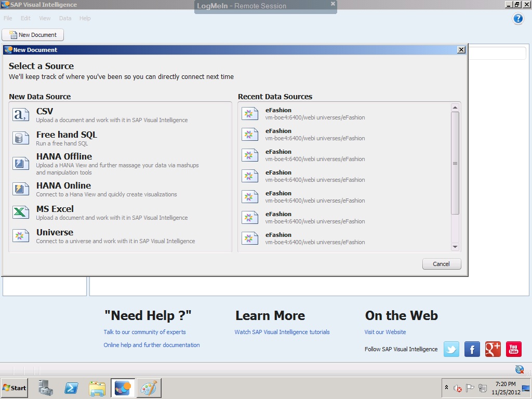This screenshot has width=532, height=399.
Task: Click the HANA Offline heading
Action: (x=64, y=156)
